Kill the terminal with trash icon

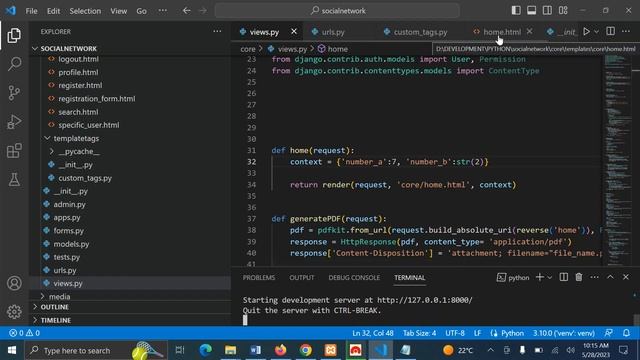point(579,277)
